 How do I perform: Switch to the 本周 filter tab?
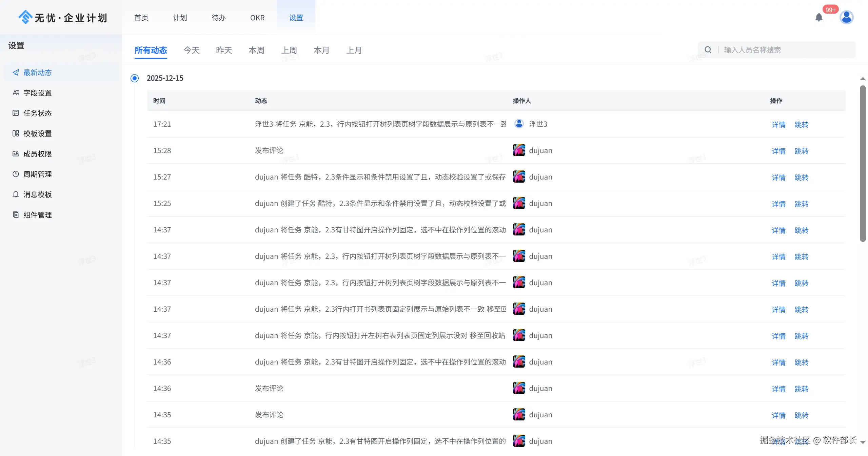[256, 50]
